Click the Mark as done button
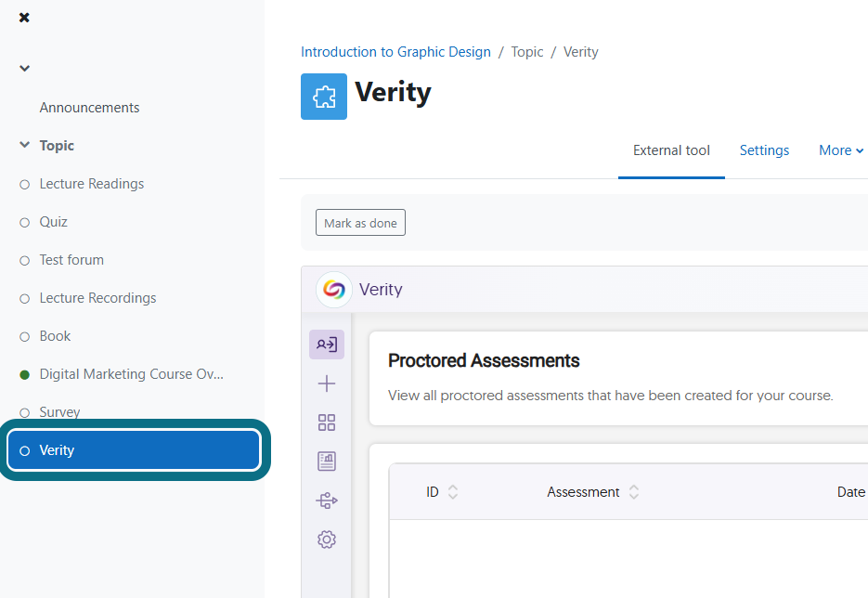The height and width of the screenshot is (598, 868). coord(360,223)
